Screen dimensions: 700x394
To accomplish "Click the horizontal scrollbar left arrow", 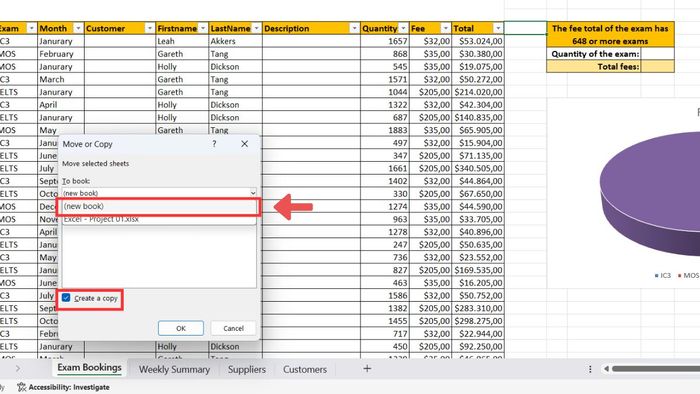I will point(606,369).
